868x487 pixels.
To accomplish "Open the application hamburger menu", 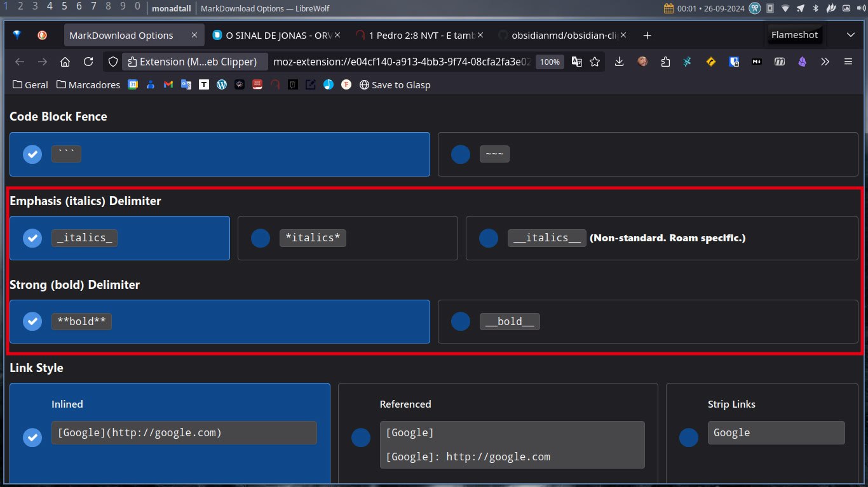I will [848, 62].
